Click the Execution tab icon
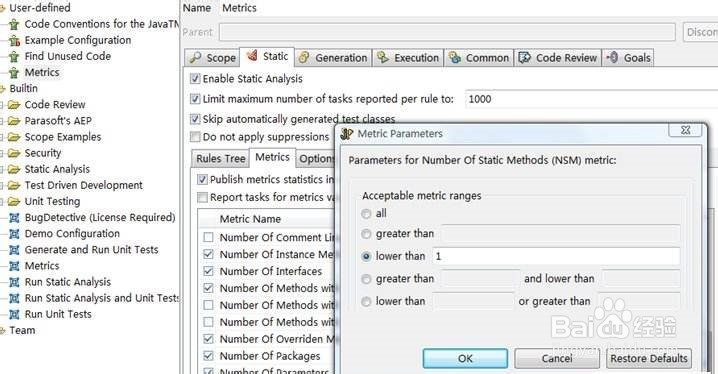This screenshot has height=374, width=718. (382, 58)
